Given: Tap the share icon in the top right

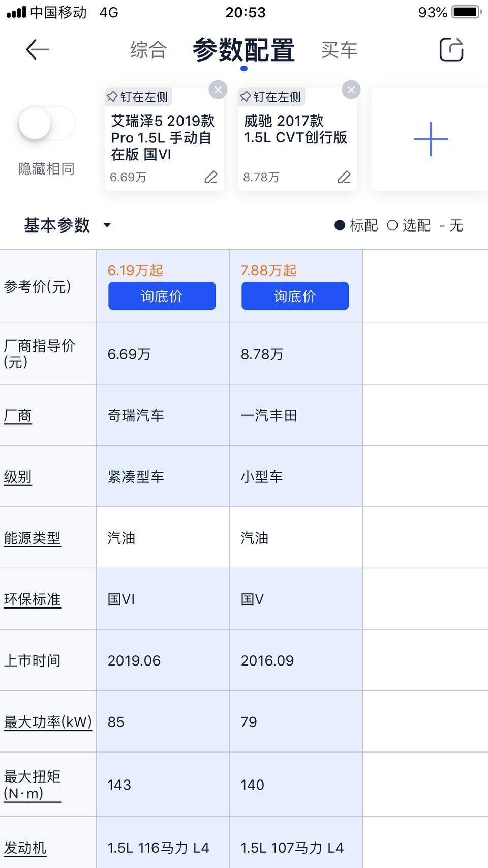Looking at the screenshot, I should pyautogui.click(x=451, y=49).
